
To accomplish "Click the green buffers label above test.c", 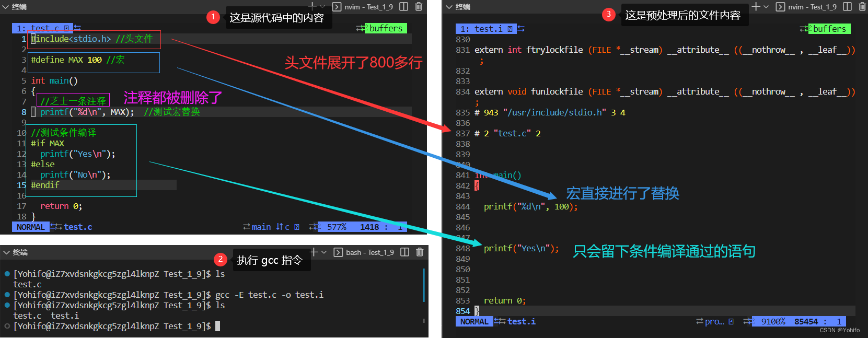I will (386, 28).
